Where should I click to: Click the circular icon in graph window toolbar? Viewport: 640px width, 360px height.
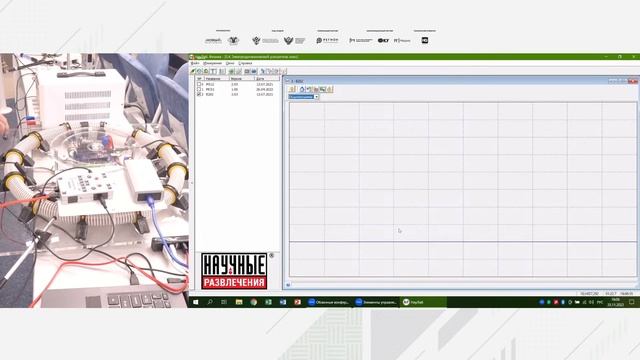(x=302, y=89)
